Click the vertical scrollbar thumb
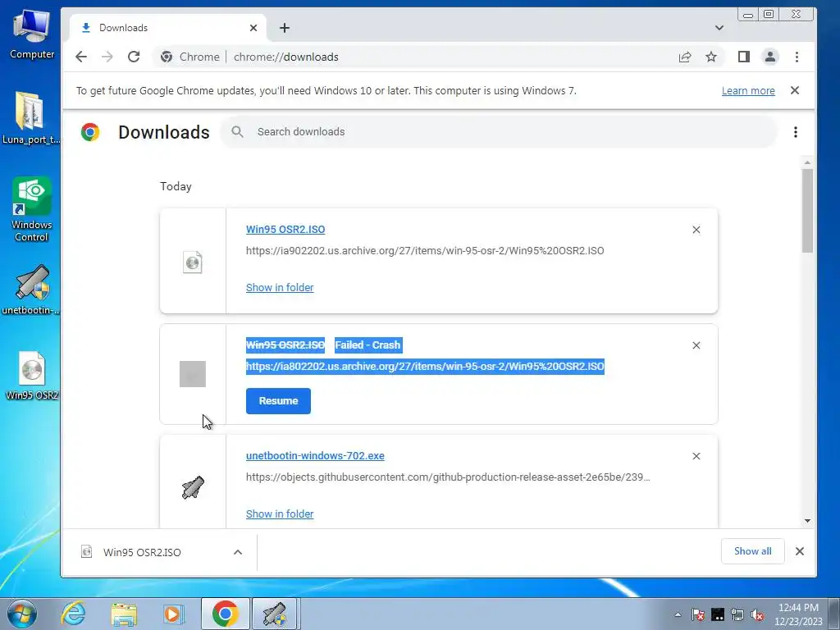 coord(807,211)
